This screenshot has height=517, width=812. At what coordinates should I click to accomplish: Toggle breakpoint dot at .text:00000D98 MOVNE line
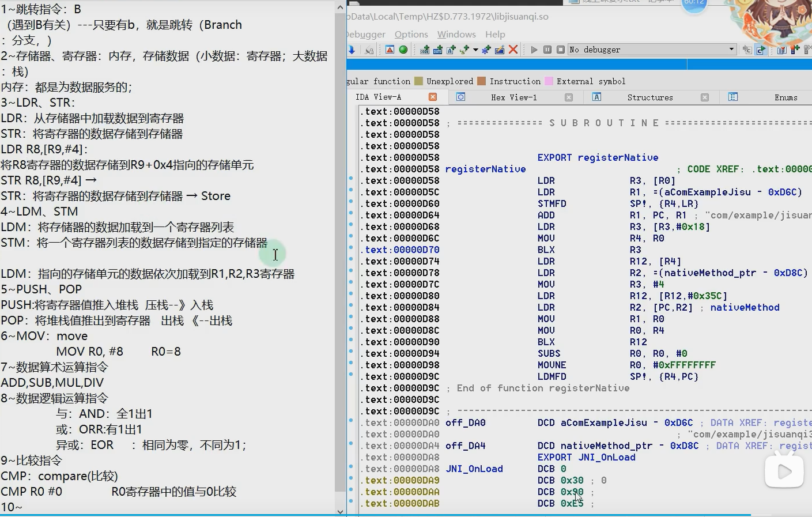click(x=351, y=363)
